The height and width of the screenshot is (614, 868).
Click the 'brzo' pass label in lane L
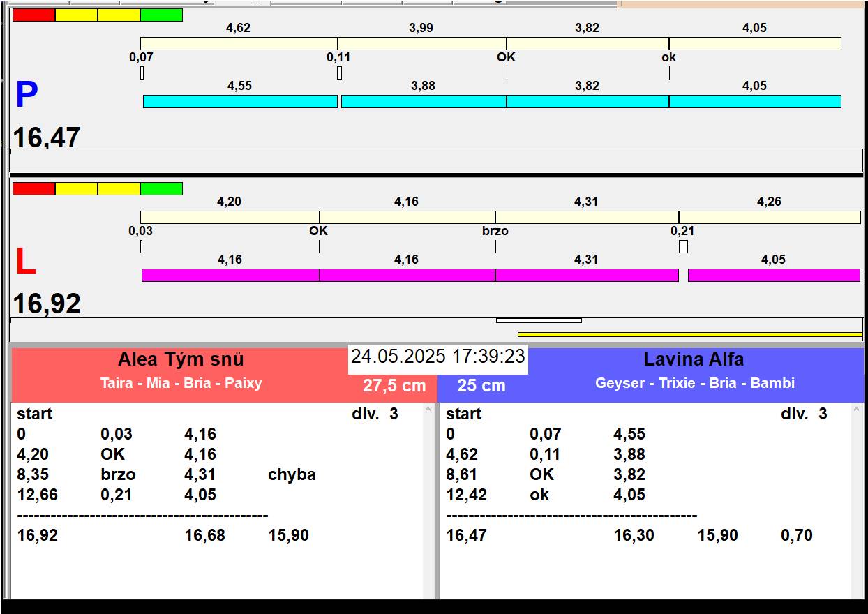tap(495, 230)
